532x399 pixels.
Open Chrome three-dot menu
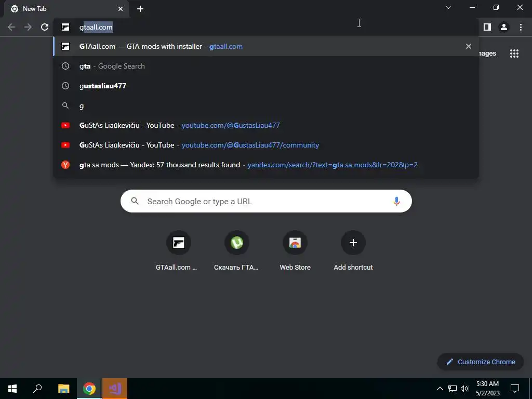click(521, 27)
